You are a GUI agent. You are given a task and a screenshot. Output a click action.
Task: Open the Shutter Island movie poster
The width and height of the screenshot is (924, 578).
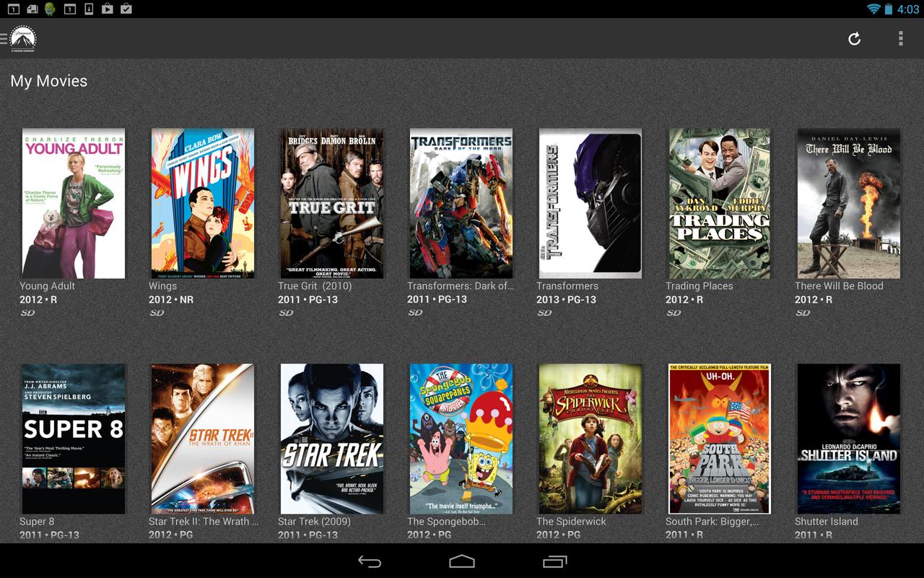(849, 439)
